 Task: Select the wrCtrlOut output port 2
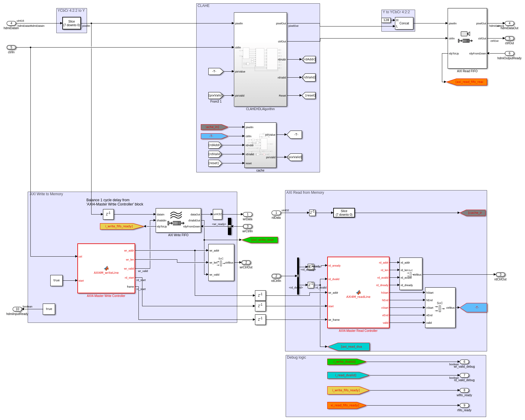[x=246, y=262]
